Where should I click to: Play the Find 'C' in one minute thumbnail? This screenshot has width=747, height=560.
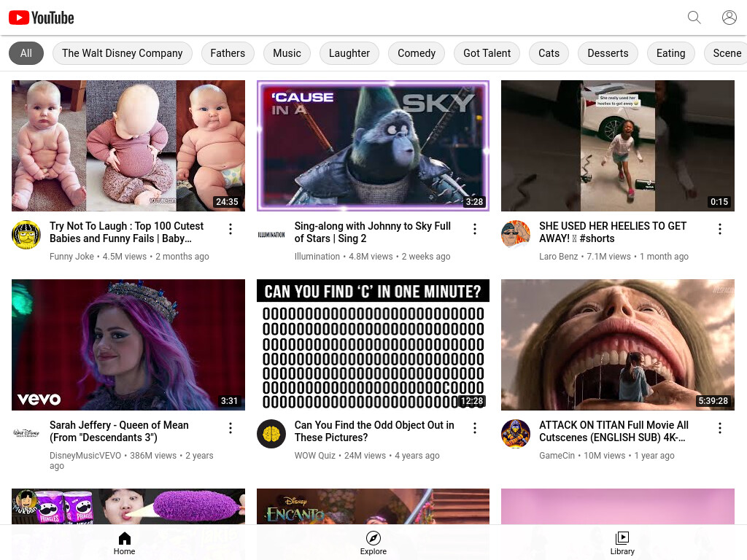tap(373, 345)
